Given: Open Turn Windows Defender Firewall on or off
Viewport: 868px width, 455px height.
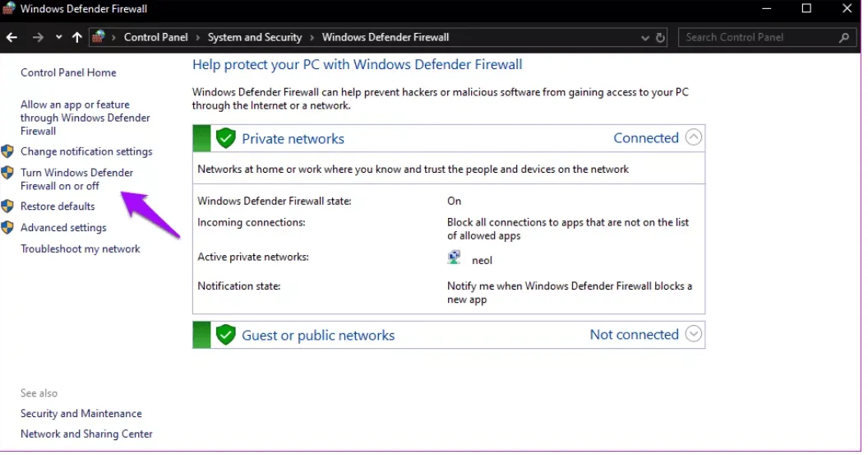Looking at the screenshot, I should [76, 179].
